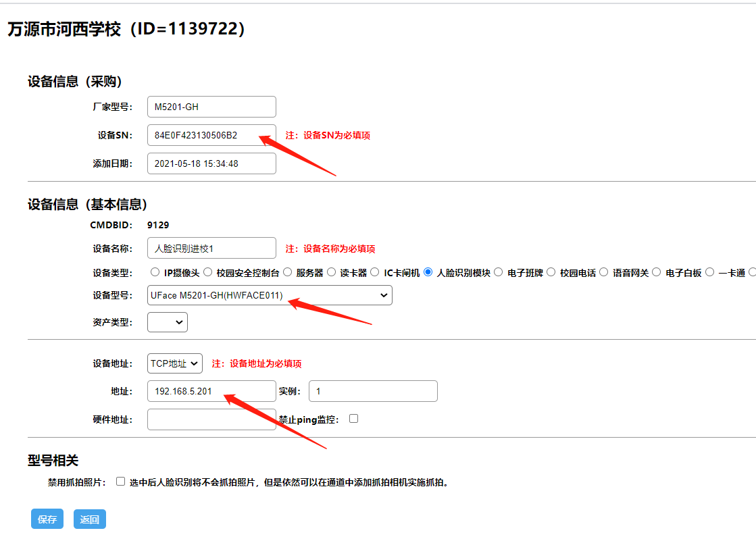Expand the 资产类型 dropdown
Screen dimensions: 756x539
[x=168, y=322]
